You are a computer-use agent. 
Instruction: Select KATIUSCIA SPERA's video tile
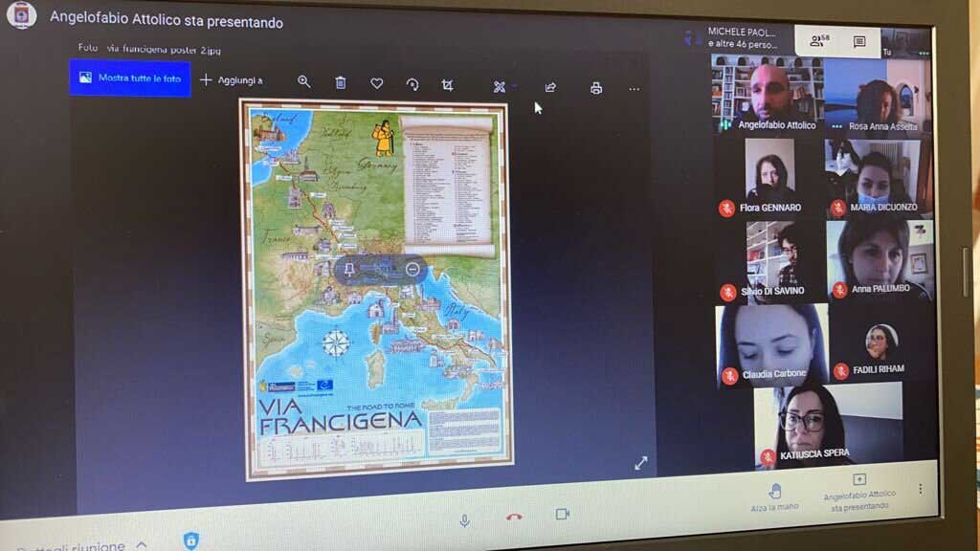(x=828, y=426)
